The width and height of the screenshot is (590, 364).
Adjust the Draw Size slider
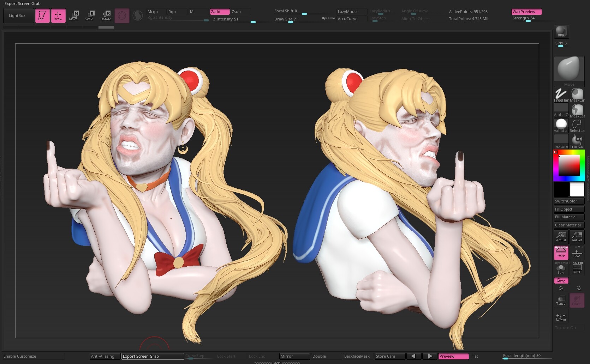point(304,19)
